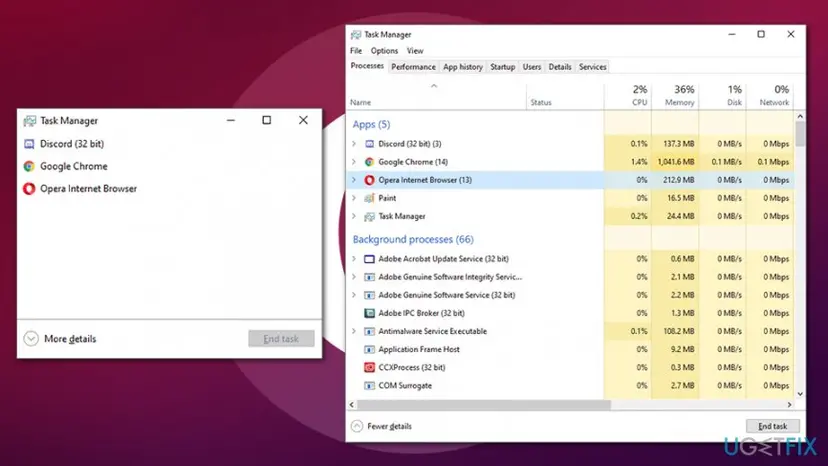Click the Apps (5) group heading
This screenshot has width=828, height=466.
371,125
